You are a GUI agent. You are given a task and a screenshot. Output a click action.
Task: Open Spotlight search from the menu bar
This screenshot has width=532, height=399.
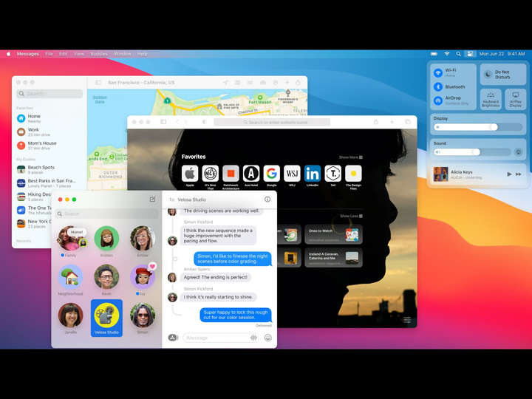point(458,54)
